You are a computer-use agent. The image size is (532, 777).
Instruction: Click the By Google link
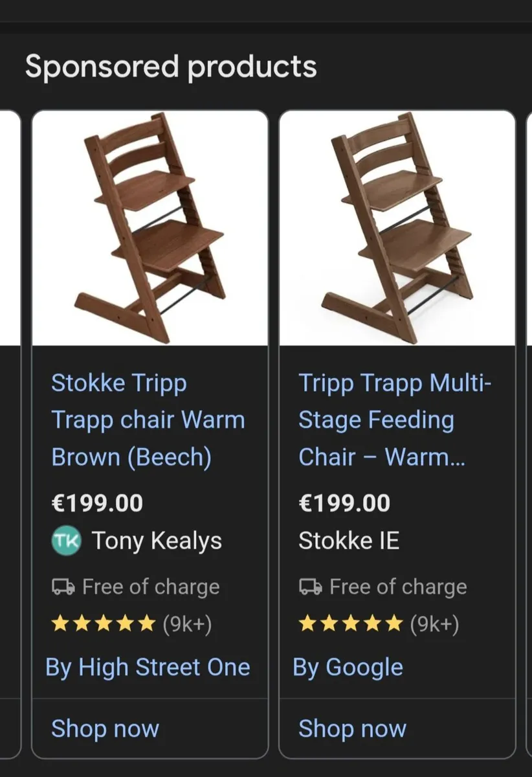click(x=349, y=666)
